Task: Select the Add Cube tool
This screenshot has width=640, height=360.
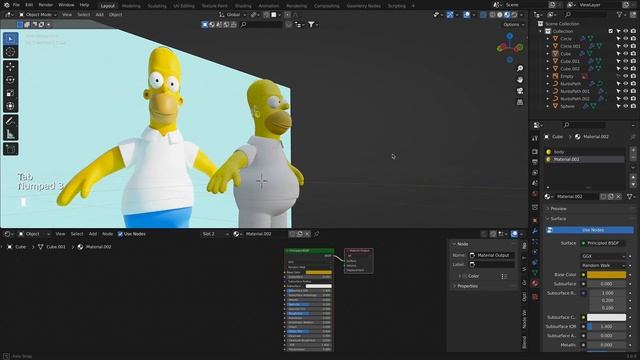Action: point(11,149)
